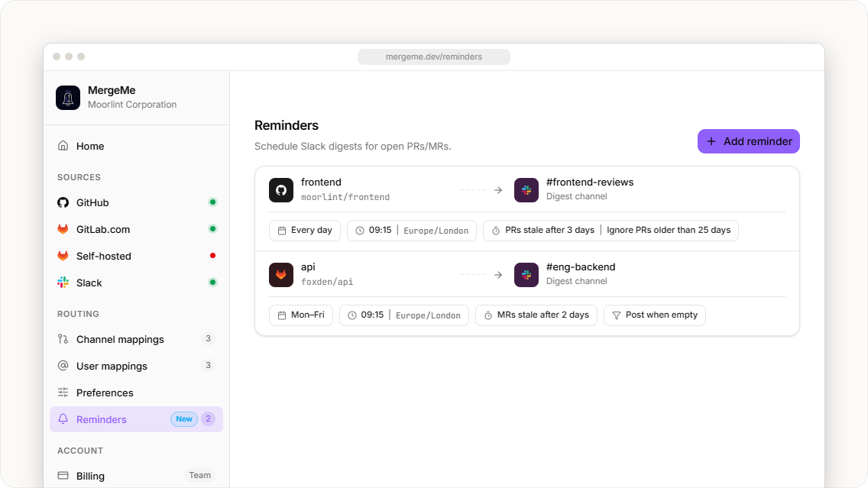Click the stopwatch icon in PRs stale chip
Screen dimensions: 868x488
pos(496,230)
